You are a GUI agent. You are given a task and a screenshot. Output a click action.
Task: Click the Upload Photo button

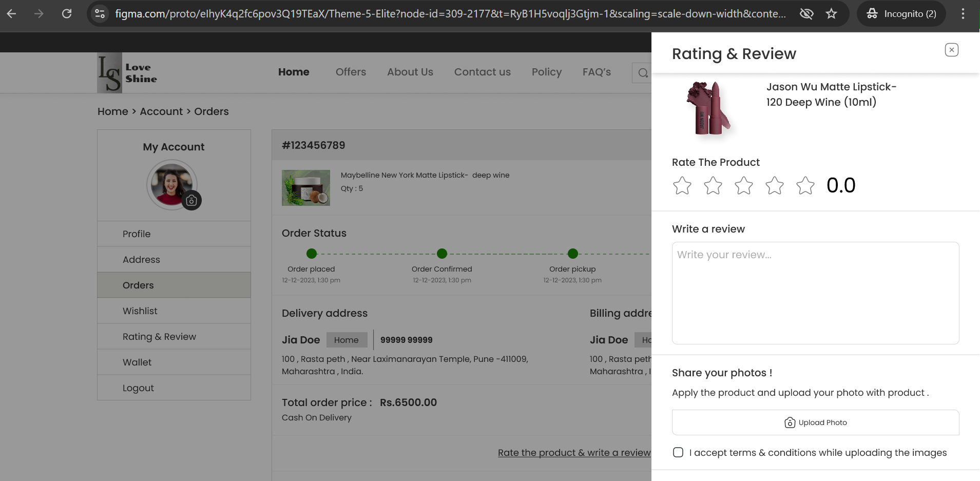[815, 422]
